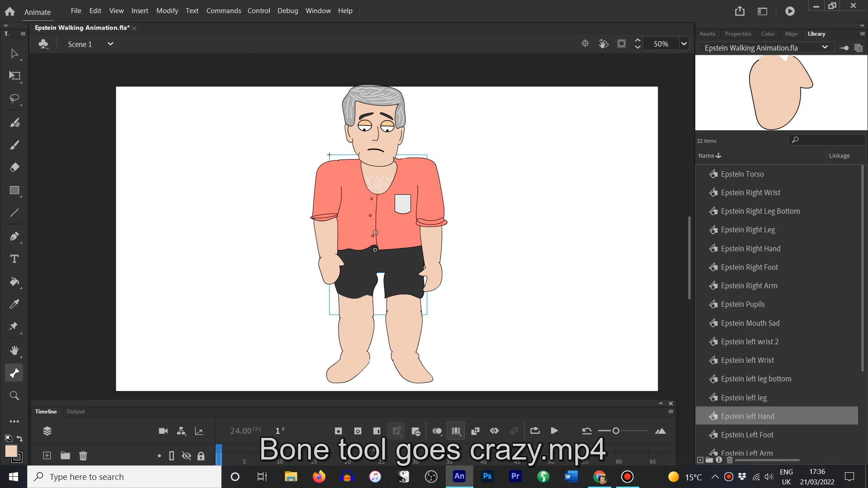Open the library file selector dropdown
The image size is (868, 488).
tap(825, 47)
